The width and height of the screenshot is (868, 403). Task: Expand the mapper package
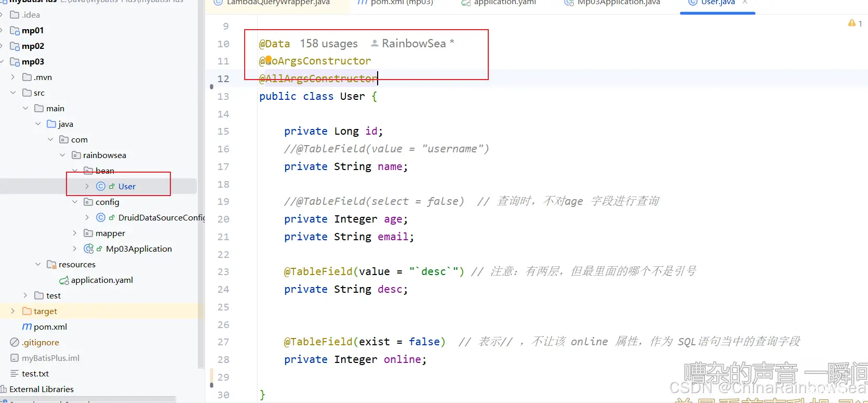point(75,233)
